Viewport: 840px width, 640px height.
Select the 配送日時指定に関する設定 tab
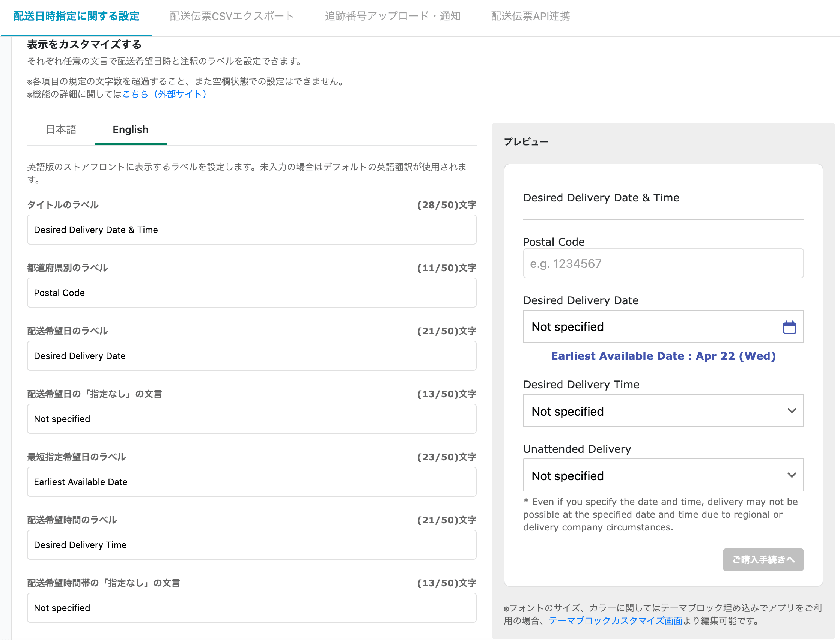click(x=76, y=16)
